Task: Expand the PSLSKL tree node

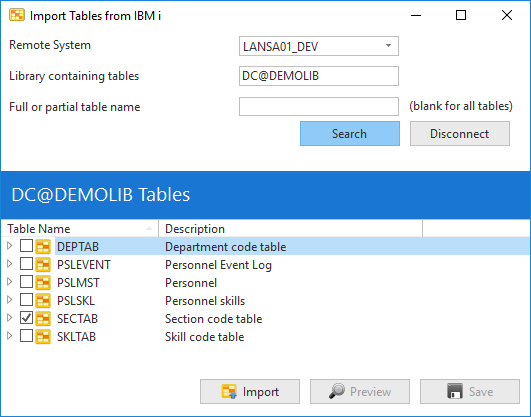Action: tap(9, 299)
